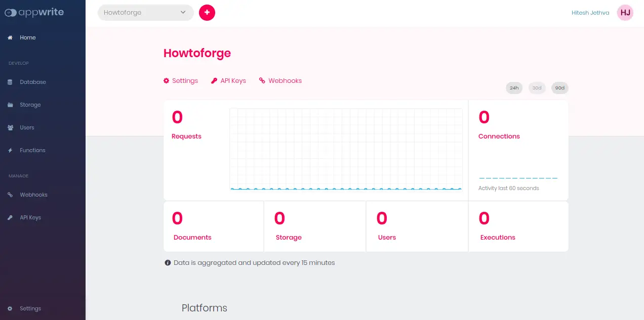
Task: Click the Connections label
Action: pos(499,136)
